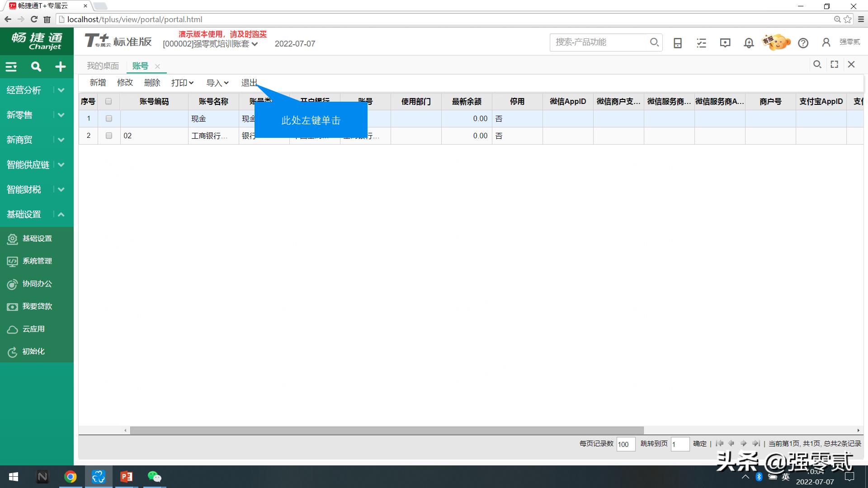Viewport: 868px width, 488px height.
Task: Click the notification bell icon
Action: 748,42
